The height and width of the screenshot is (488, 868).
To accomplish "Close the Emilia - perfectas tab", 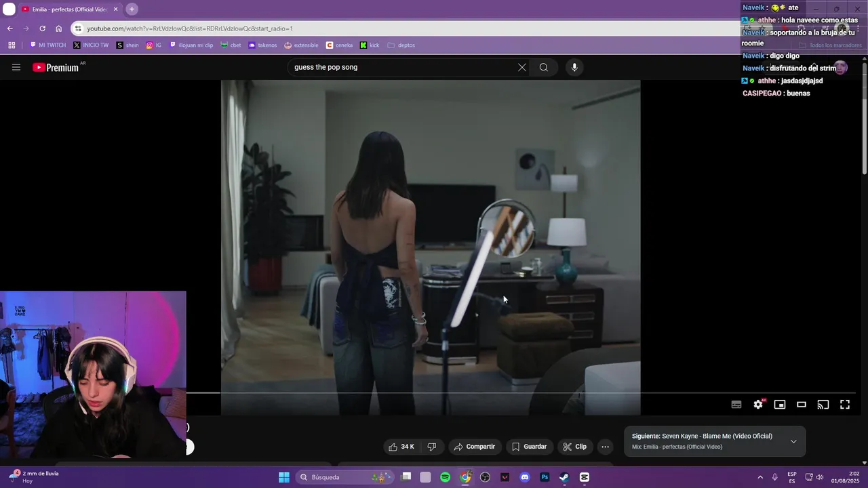I will (x=115, y=9).
